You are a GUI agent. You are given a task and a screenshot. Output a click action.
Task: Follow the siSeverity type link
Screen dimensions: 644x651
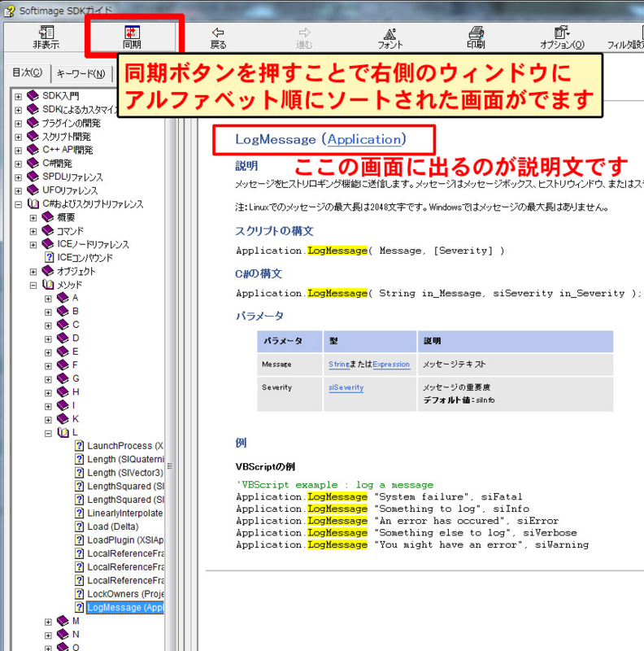346,388
